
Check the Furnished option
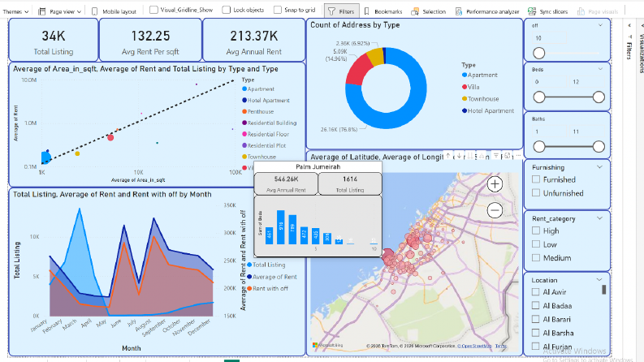tap(536, 179)
